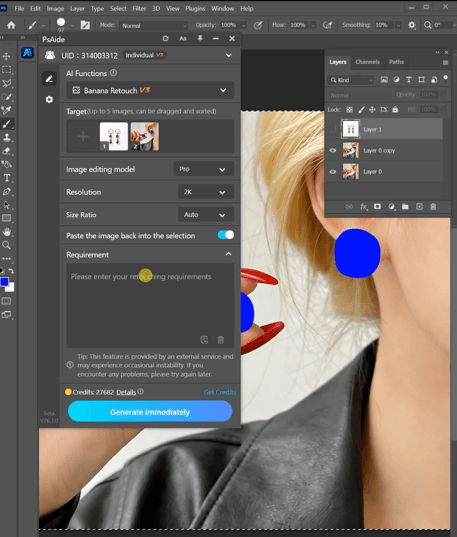Delete layer with trash icon
457x537 pixels.
click(x=433, y=207)
